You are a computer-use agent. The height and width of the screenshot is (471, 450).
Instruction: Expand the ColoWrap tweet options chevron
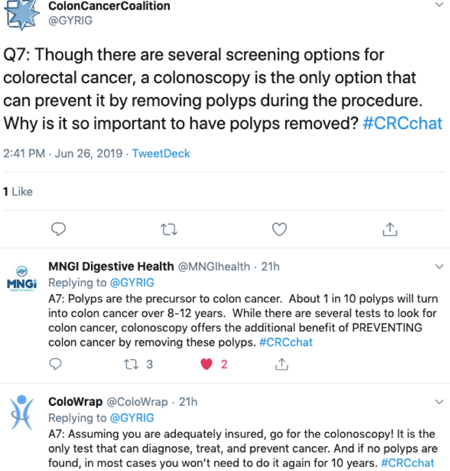(x=439, y=402)
